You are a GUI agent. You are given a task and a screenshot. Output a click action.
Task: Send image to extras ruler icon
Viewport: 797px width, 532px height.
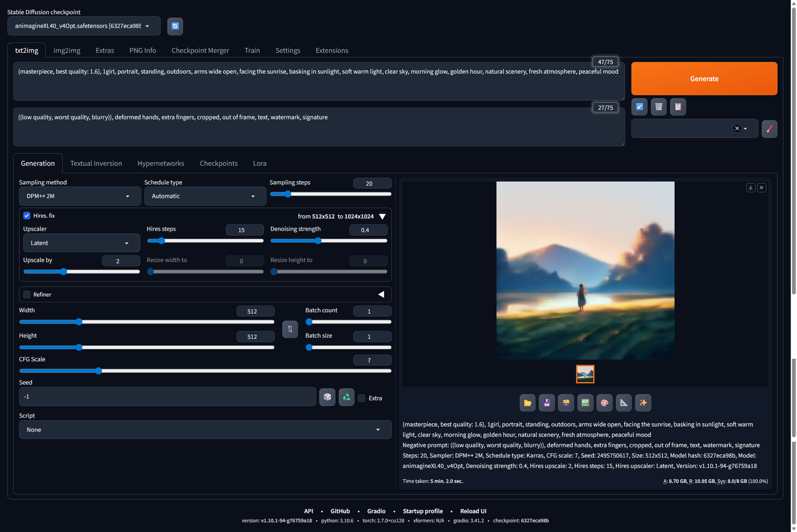(624, 402)
